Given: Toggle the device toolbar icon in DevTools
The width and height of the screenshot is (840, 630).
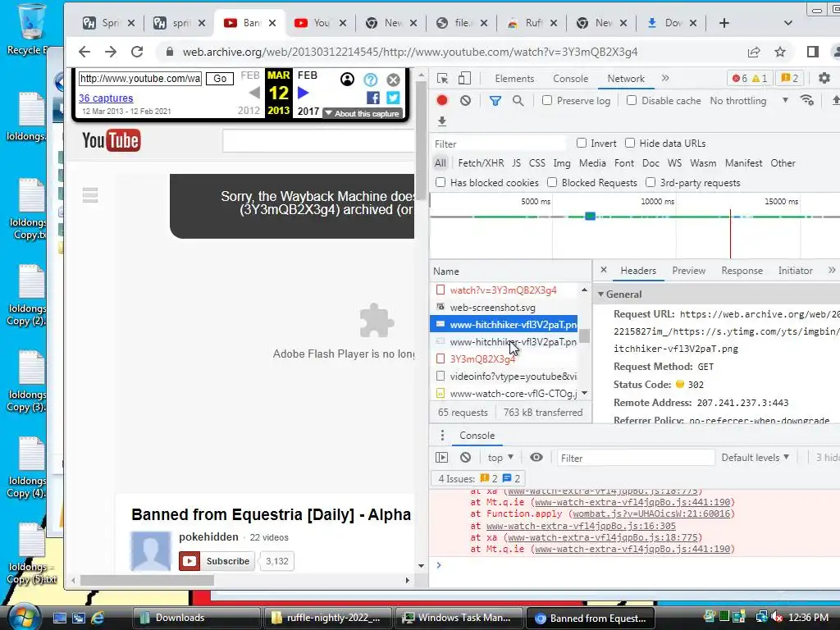Looking at the screenshot, I should [464, 79].
